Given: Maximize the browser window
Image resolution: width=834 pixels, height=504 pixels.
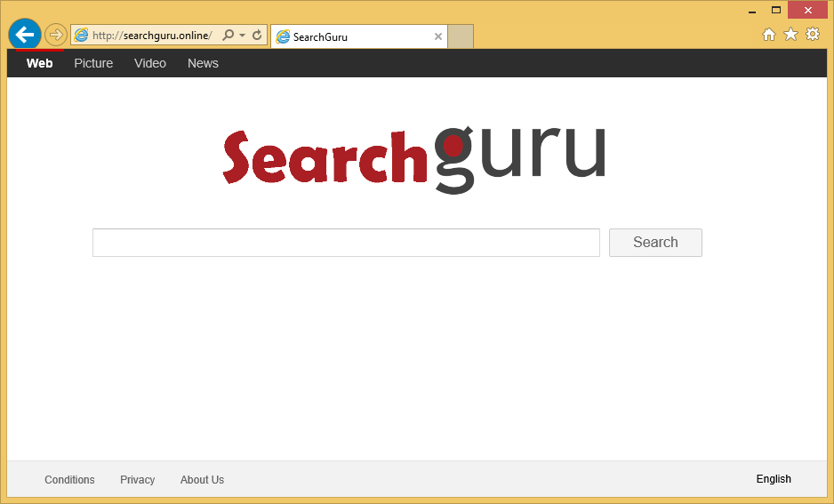Looking at the screenshot, I should [x=776, y=10].
